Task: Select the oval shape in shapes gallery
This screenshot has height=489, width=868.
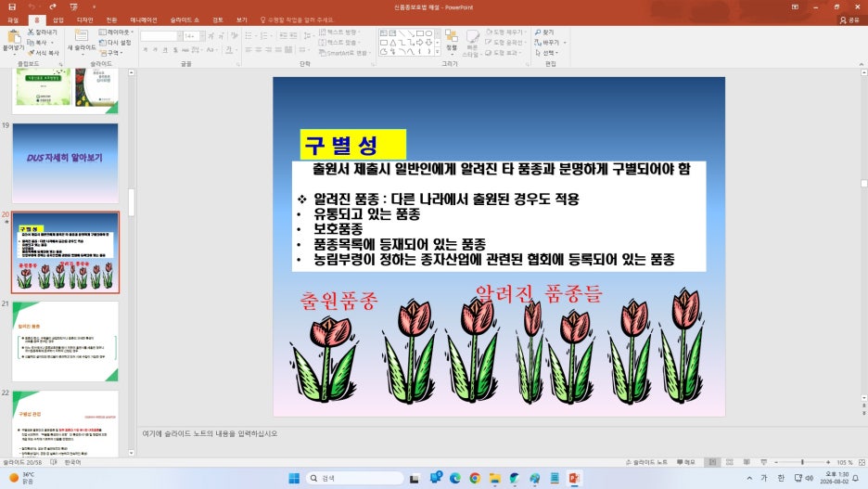Action: [428, 33]
